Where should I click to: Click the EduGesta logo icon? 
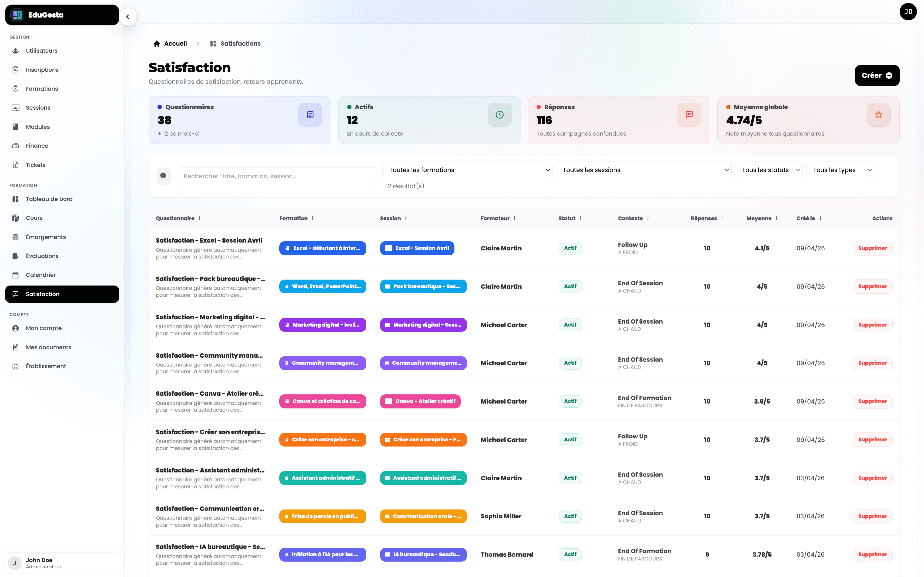[x=16, y=15]
